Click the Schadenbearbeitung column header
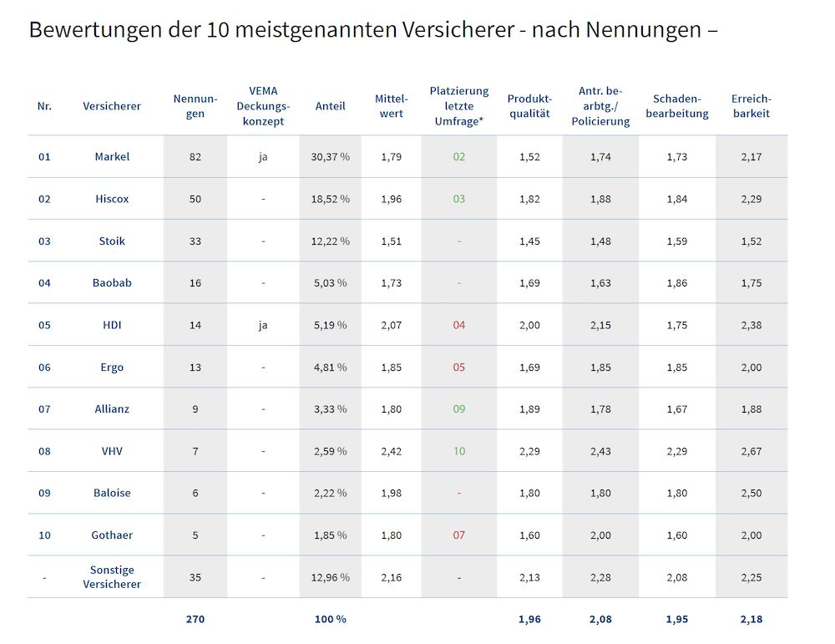The width and height of the screenshot is (835, 644). (x=676, y=106)
